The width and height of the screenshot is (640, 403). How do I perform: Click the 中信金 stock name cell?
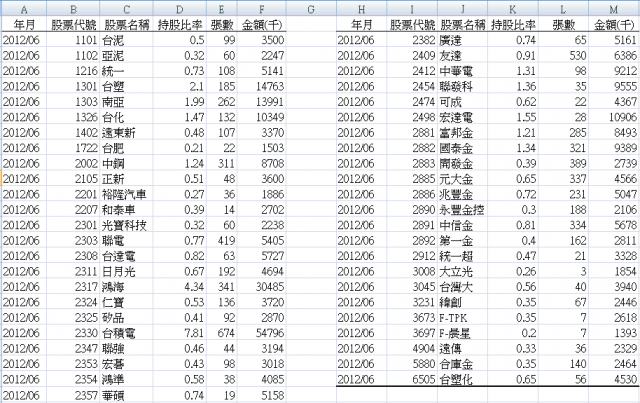coord(462,225)
